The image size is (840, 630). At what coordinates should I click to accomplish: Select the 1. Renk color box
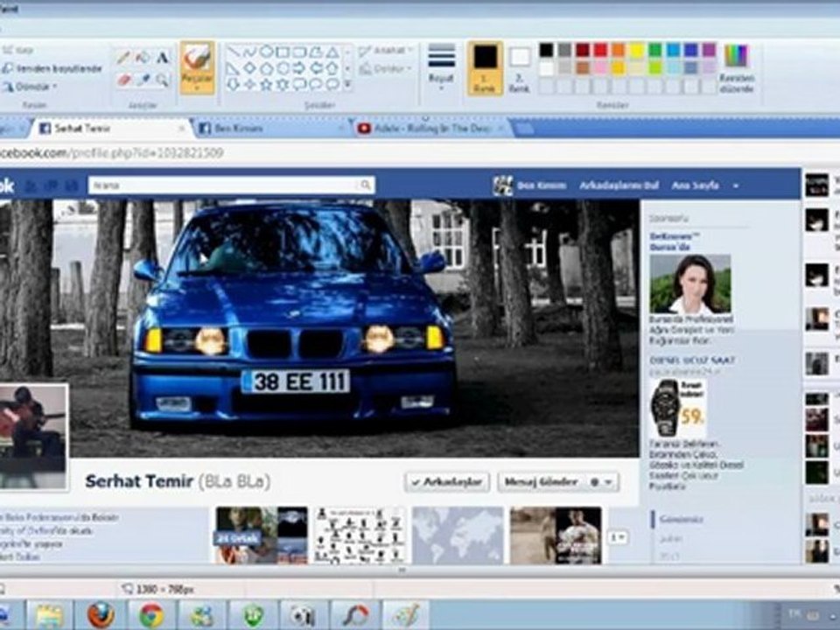coord(485,68)
